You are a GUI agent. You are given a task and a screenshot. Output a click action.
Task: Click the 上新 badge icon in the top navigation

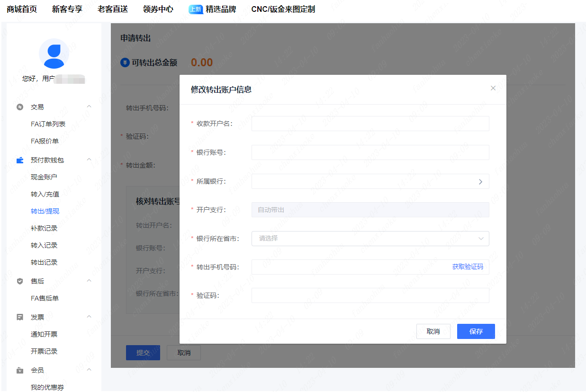click(196, 9)
